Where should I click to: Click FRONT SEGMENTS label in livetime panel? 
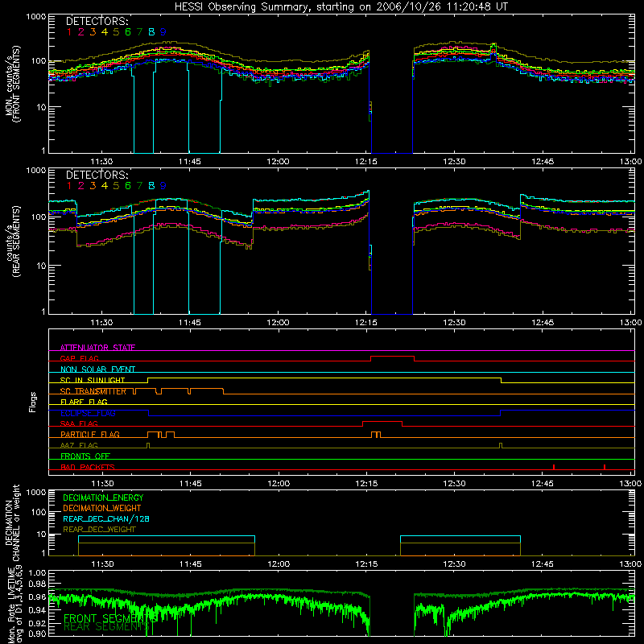click(x=110, y=618)
